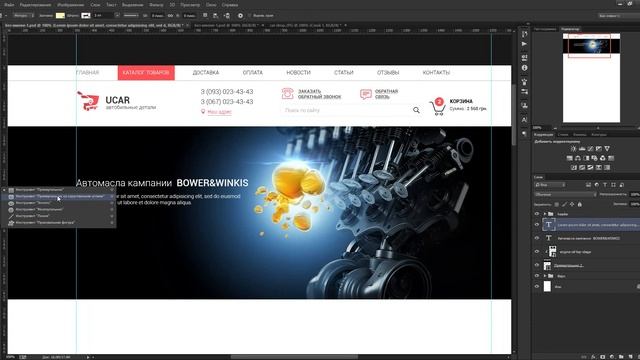Add a Curves adjustment
Screen dimensions: 640x360
[x=590, y=149]
